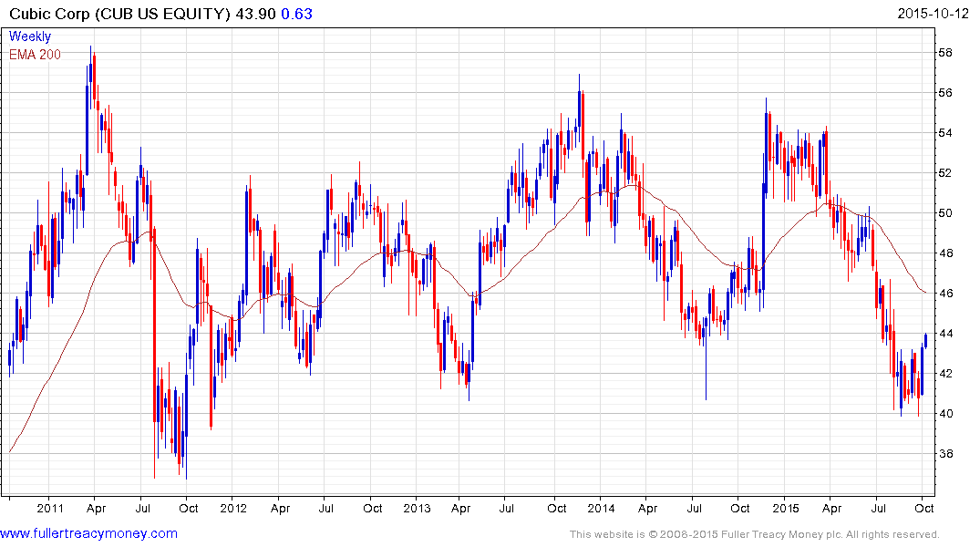Select the 2014 year axis label

pos(601,508)
